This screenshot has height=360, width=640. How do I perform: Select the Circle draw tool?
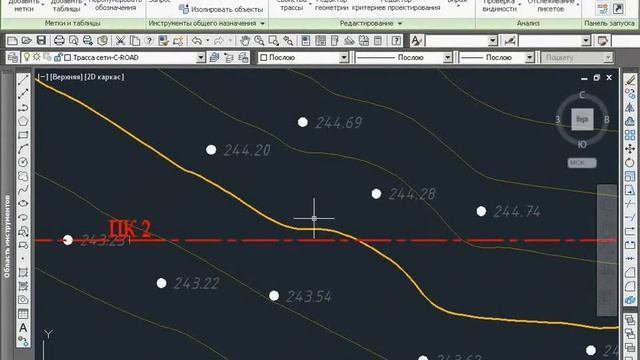(23, 162)
